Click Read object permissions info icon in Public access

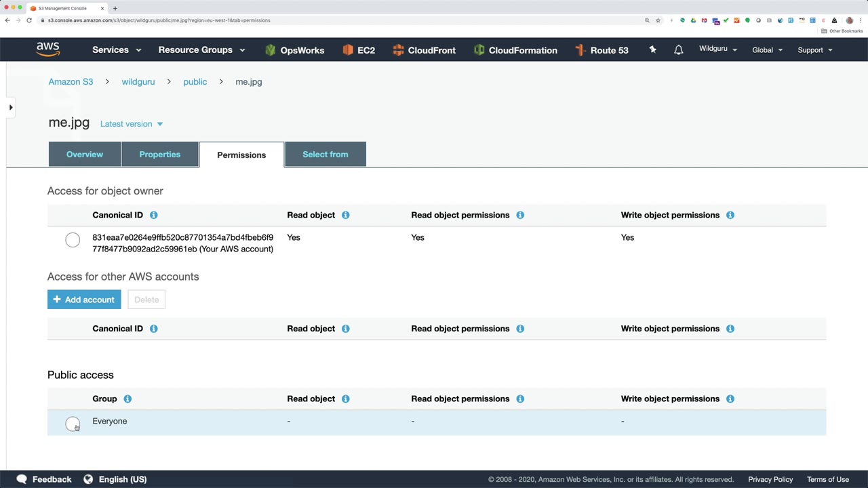coord(520,399)
